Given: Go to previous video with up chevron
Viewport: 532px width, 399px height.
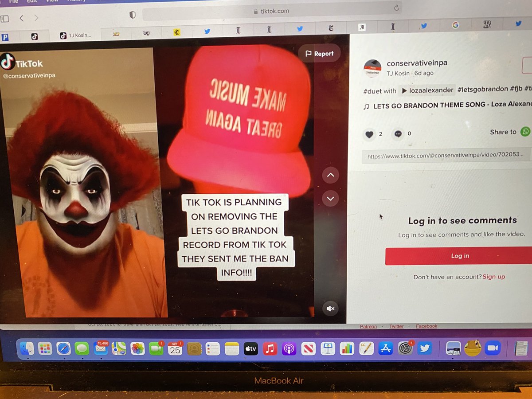Looking at the screenshot, I should pyautogui.click(x=330, y=175).
